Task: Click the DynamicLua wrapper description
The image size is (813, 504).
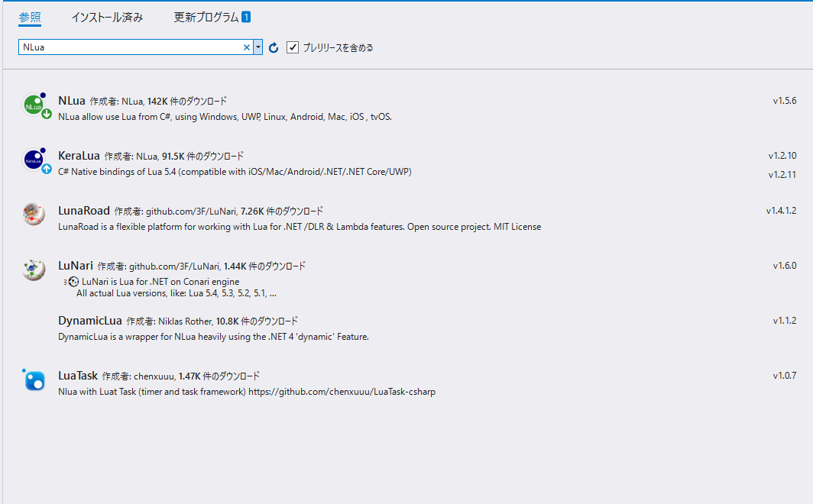Action: [x=214, y=336]
